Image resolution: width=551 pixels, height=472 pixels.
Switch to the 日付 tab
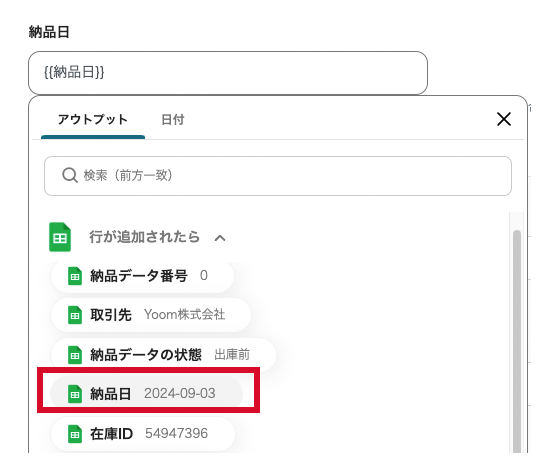tap(173, 119)
